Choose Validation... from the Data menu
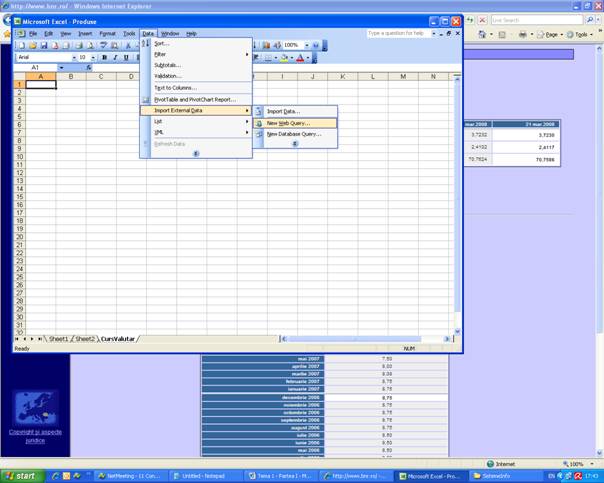Image resolution: width=604 pixels, height=483 pixels. [196, 76]
